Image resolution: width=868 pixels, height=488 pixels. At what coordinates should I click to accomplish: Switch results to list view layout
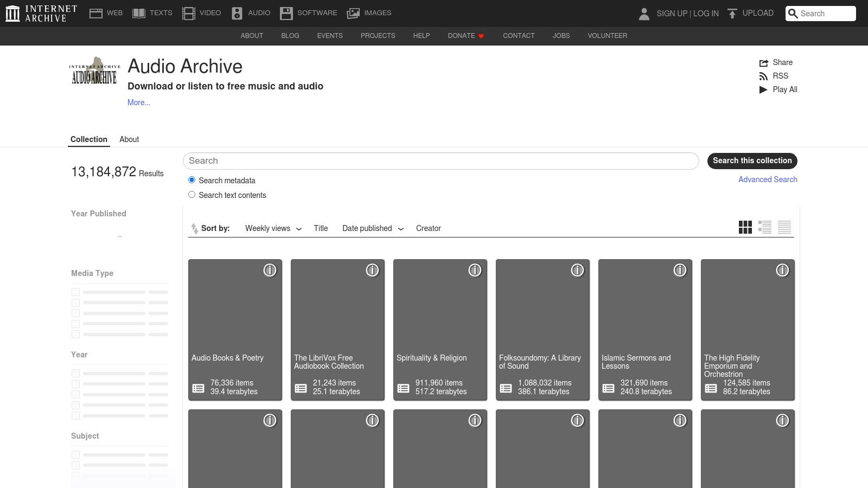point(765,227)
